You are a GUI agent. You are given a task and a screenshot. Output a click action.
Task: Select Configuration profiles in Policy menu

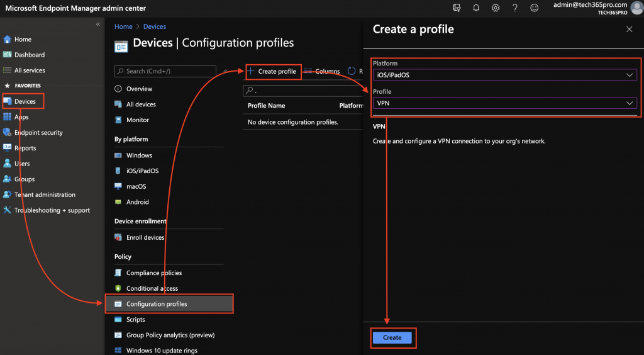click(157, 304)
